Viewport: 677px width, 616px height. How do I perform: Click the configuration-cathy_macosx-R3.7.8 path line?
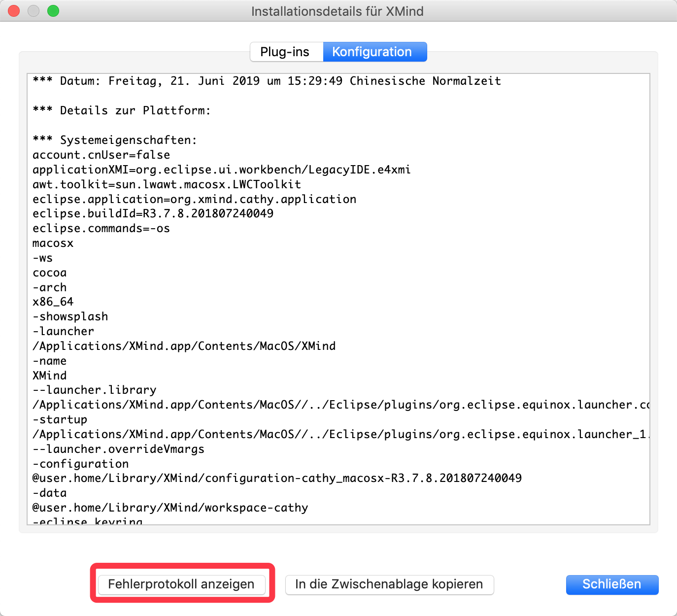pos(277,478)
